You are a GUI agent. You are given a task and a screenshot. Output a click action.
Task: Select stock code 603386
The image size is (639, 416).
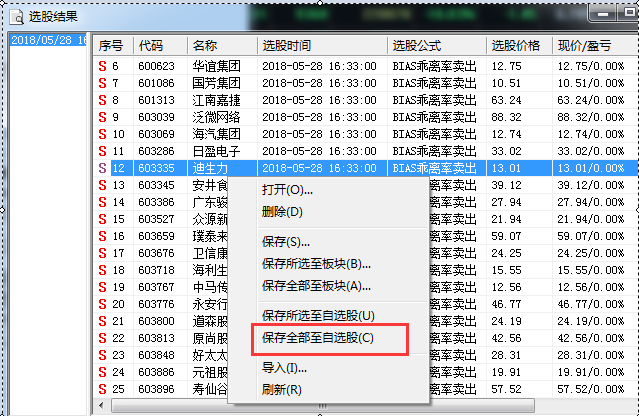point(156,202)
